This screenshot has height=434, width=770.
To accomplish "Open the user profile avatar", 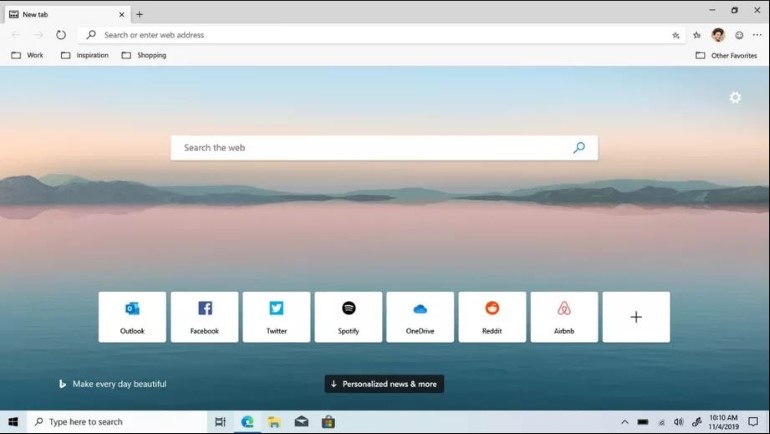I will [718, 35].
